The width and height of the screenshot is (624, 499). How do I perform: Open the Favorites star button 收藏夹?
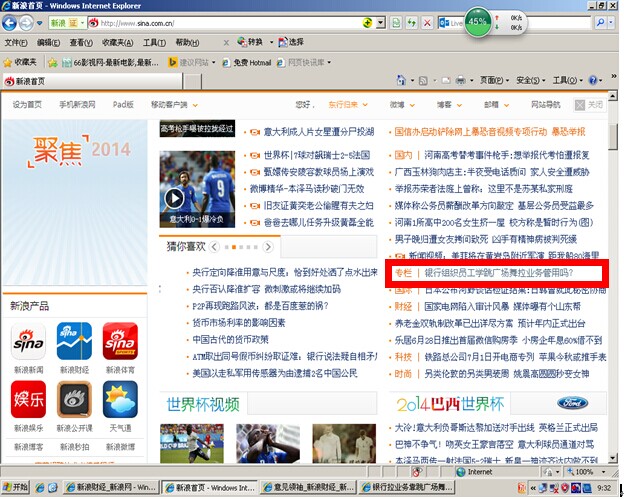point(20,62)
